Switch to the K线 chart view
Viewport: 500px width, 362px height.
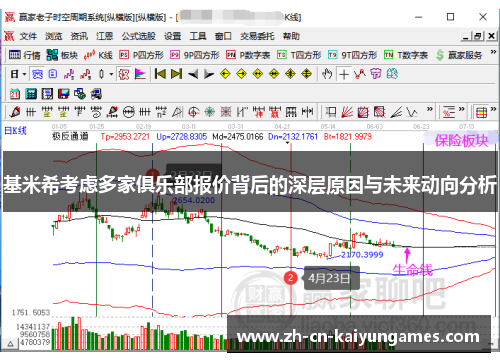[98, 55]
